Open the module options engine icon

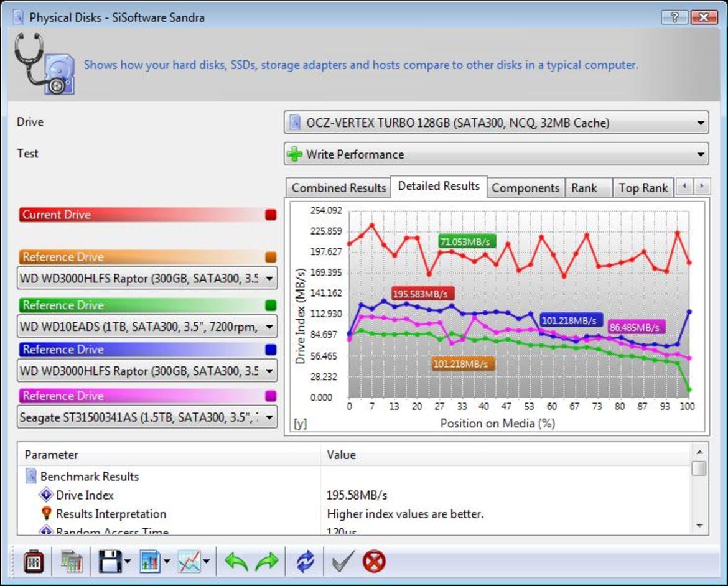point(34,562)
